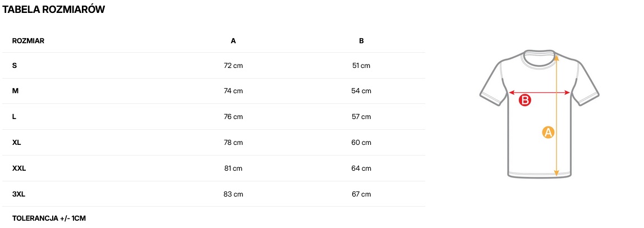Click the A column header
The width and height of the screenshot is (644, 228).
tap(233, 41)
